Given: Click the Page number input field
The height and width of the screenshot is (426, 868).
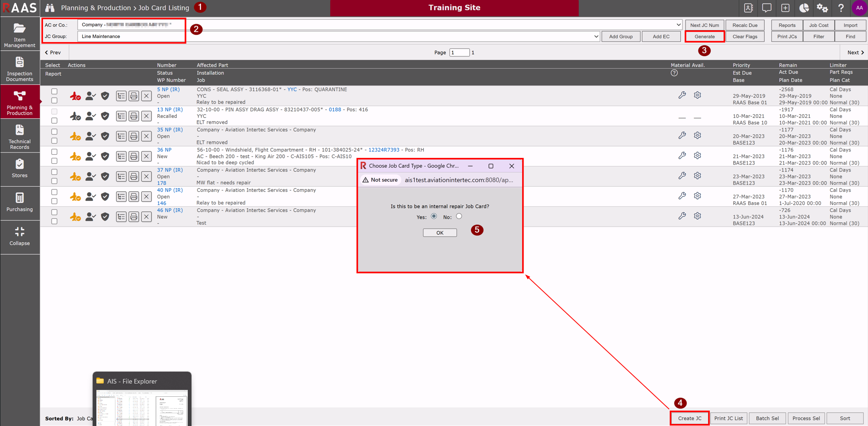Looking at the screenshot, I should click(459, 53).
